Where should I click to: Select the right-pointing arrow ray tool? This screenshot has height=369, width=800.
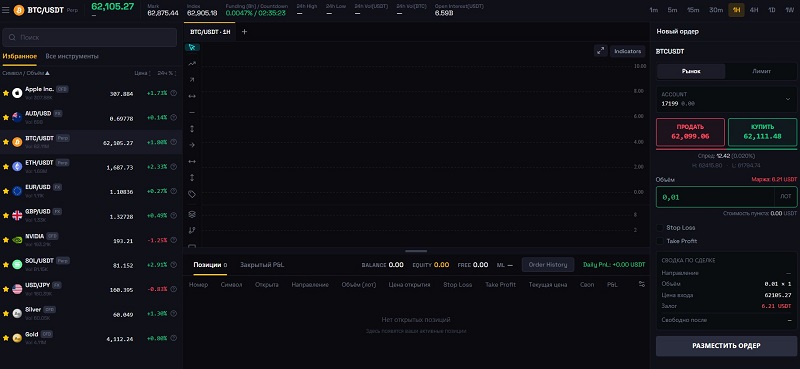[x=192, y=145]
